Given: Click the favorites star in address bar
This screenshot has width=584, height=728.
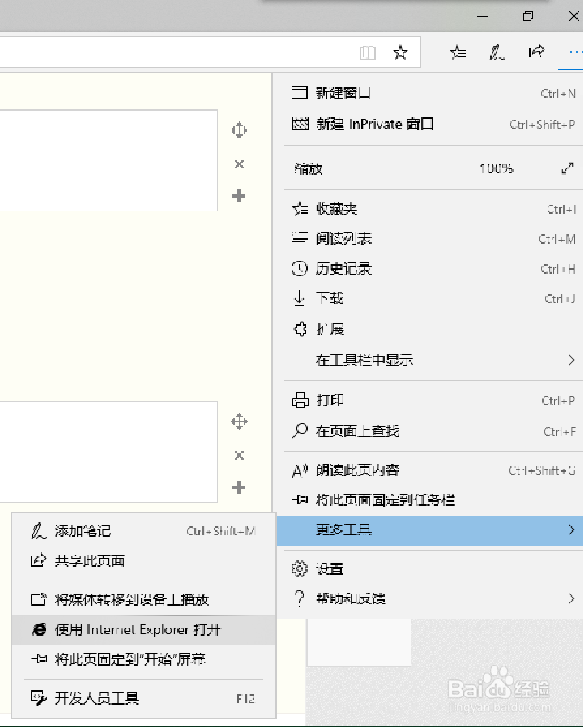Looking at the screenshot, I should pos(400,53).
